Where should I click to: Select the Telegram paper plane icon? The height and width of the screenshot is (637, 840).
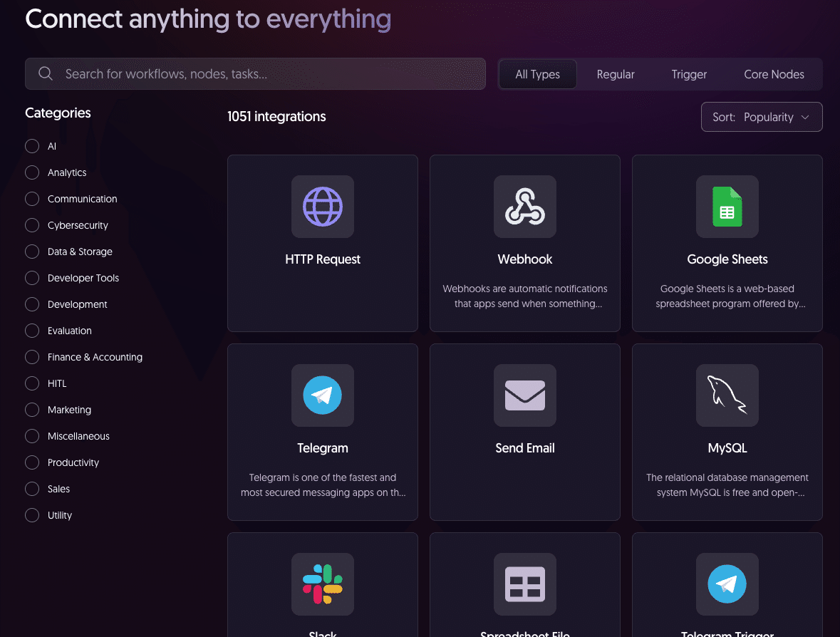(322, 395)
